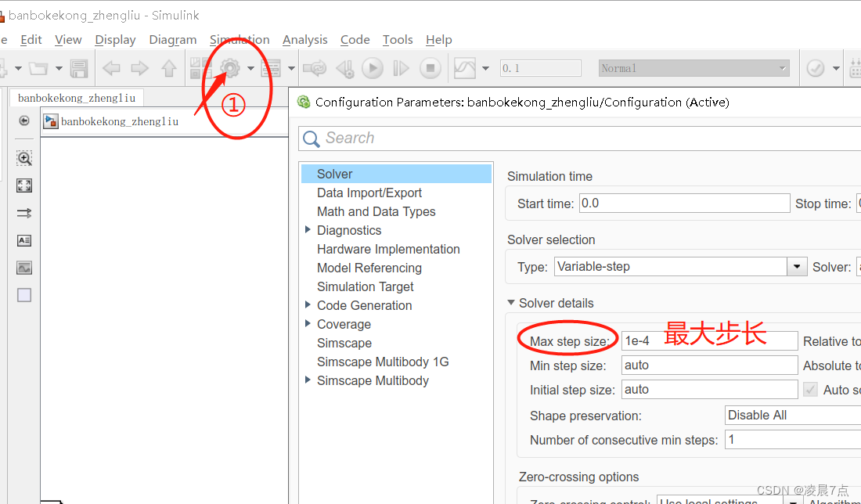This screenshot has width=861, height=504.
Task: Click the Update Diagram refresh icon
Action: tap(315, 69)
